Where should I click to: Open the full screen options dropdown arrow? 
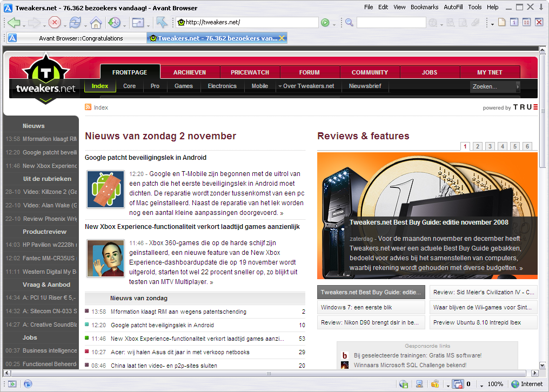point(148,25)
